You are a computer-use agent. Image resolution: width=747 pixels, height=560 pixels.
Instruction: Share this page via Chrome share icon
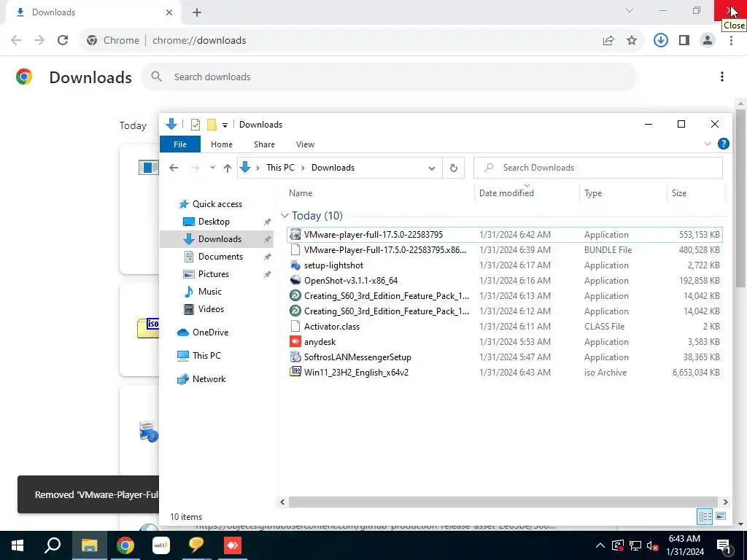608,41
